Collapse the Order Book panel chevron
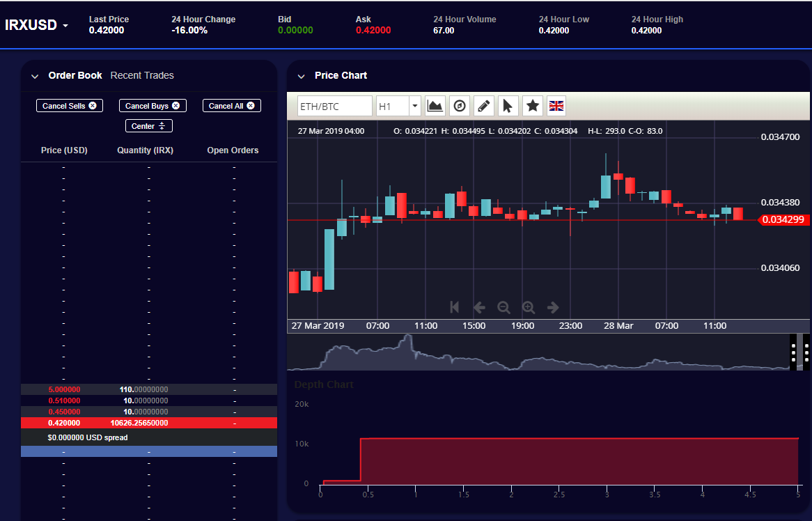The height and width of the screenshot is (521, 812). pyautogui.click(x=35, y=76)
